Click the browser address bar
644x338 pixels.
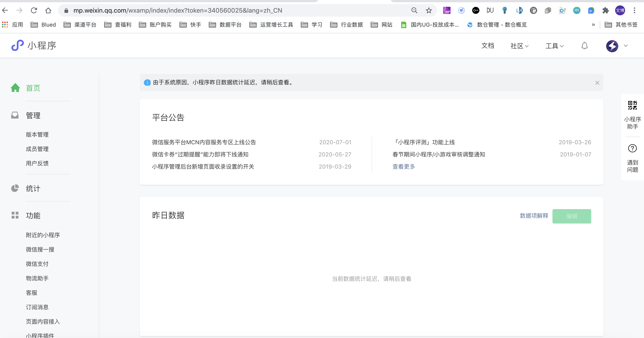click(x=225, y=11)
